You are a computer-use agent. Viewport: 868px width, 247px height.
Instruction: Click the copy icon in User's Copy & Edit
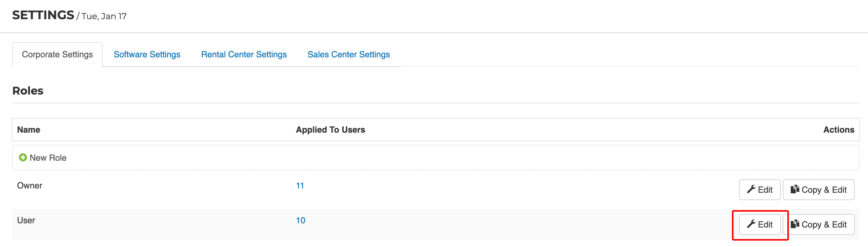pyautogui.click(x=795, y=224)
